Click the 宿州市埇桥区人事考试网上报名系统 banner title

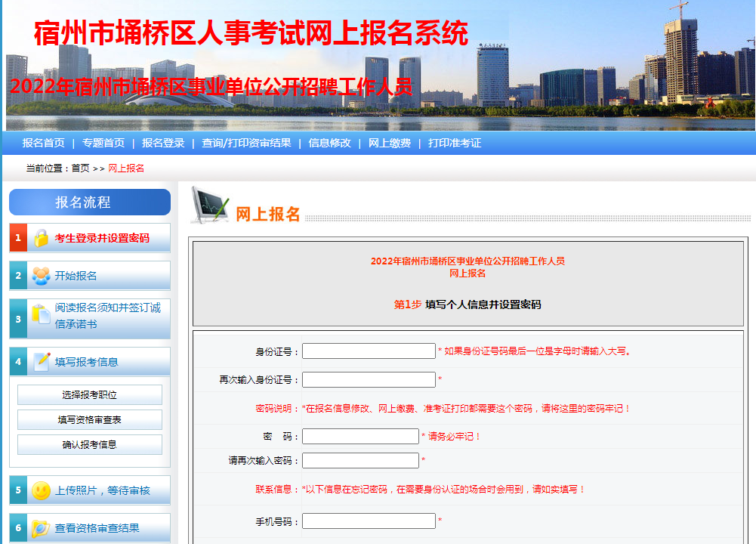[x=251, y=32]
